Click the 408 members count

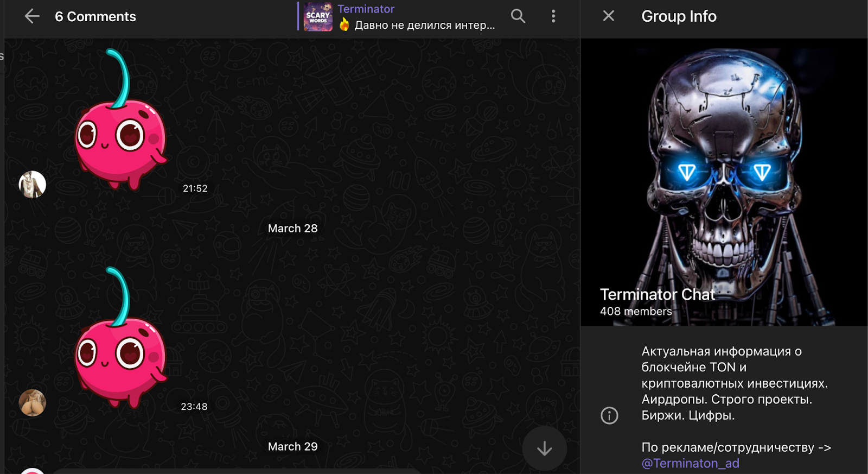click(636, 312)
